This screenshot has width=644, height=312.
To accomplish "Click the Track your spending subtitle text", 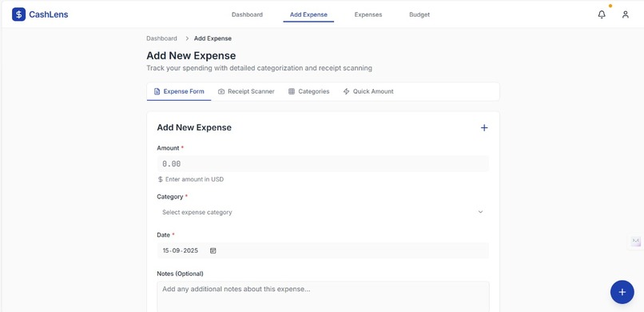I will [259, 68].
